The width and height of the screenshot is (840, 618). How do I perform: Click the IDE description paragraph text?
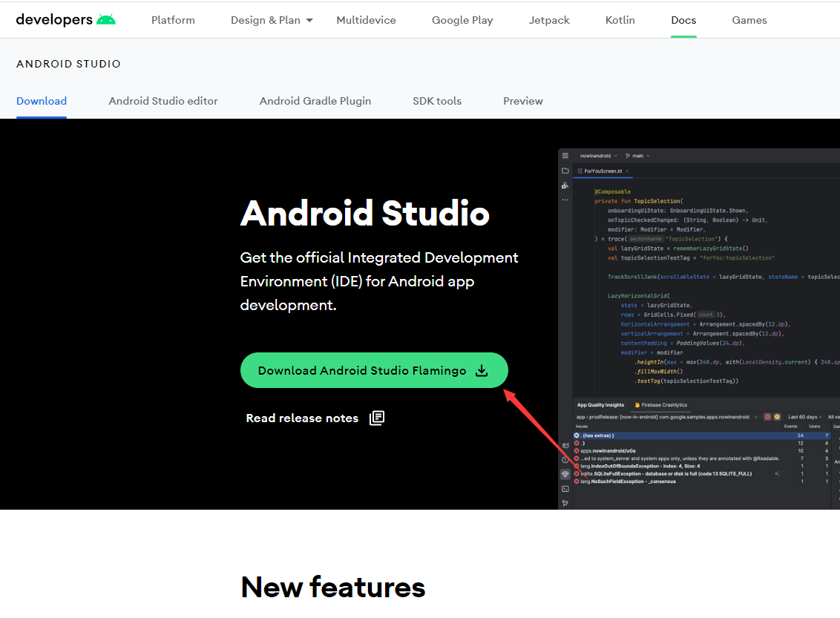378,281
